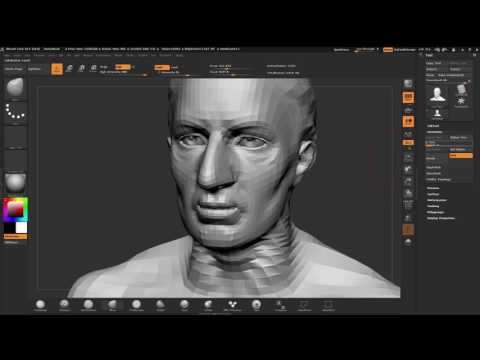Expand Modify Topology subsection
The width and height of the screenshot is (480, 360).
[439, 180]
